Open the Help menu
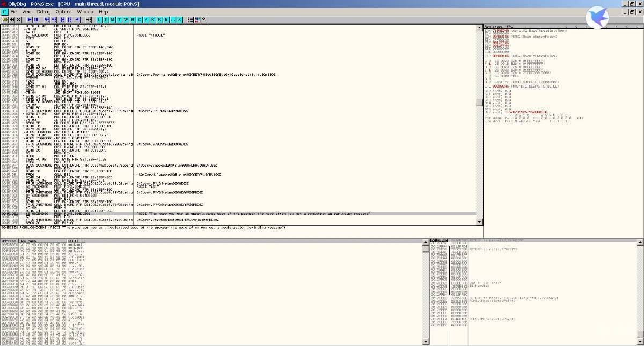 point(104,11)
